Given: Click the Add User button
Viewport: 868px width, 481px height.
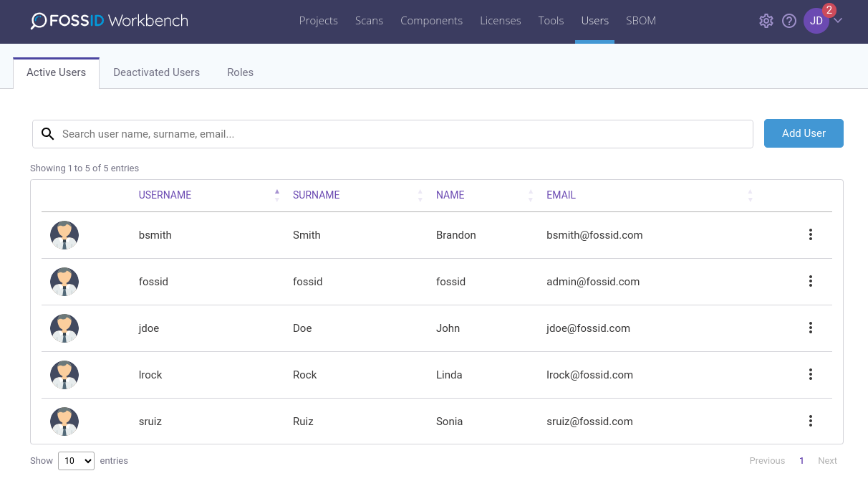Looking at the screenshot, I should coord(804,133).
